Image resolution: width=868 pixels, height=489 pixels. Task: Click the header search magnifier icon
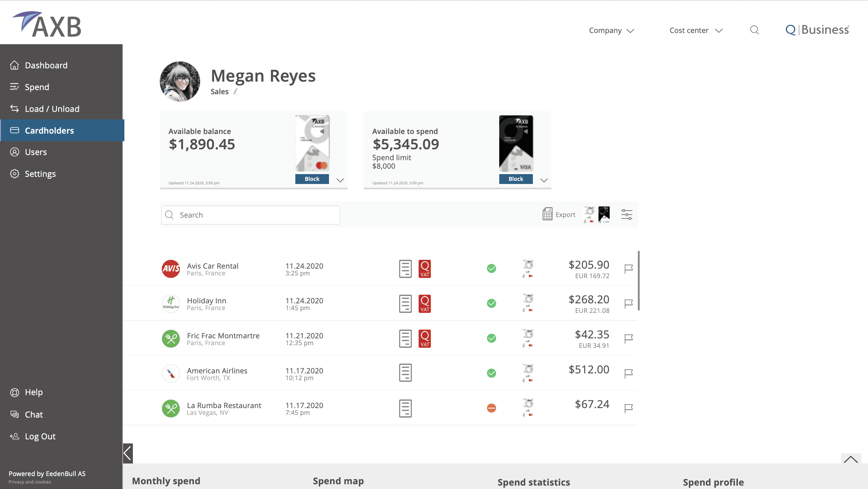(754, 30)
